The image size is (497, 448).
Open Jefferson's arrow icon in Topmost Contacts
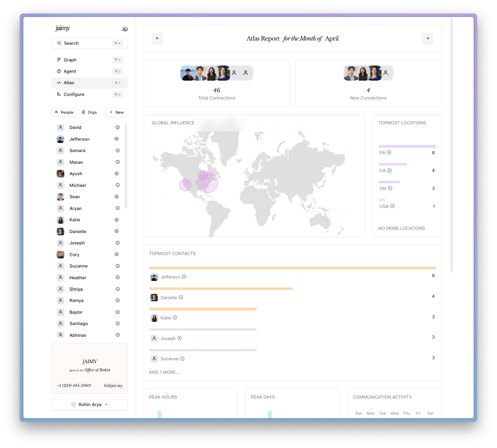pyautogui.click(x=184, y=277)
